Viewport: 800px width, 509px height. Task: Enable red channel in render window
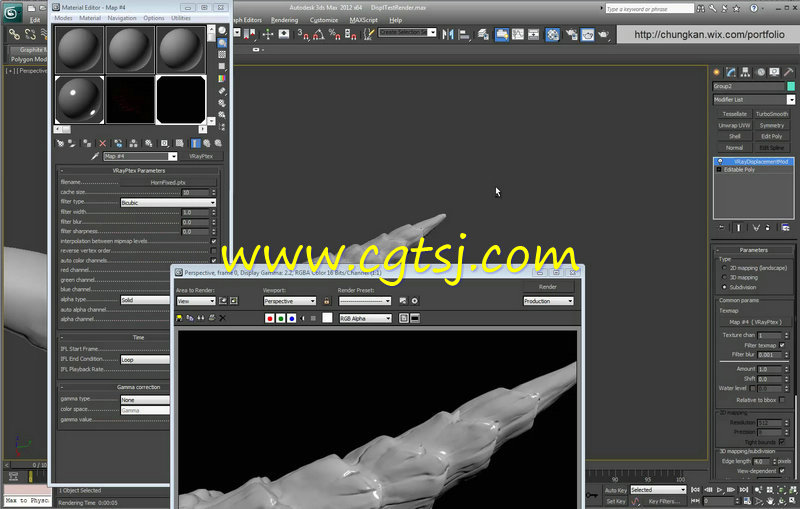[x=270, y=318]
